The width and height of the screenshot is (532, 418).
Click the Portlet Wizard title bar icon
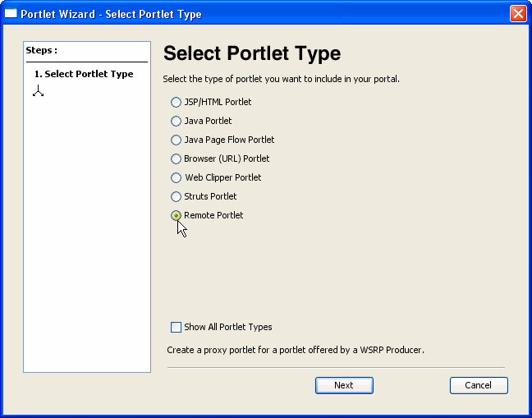click(11, 14)
